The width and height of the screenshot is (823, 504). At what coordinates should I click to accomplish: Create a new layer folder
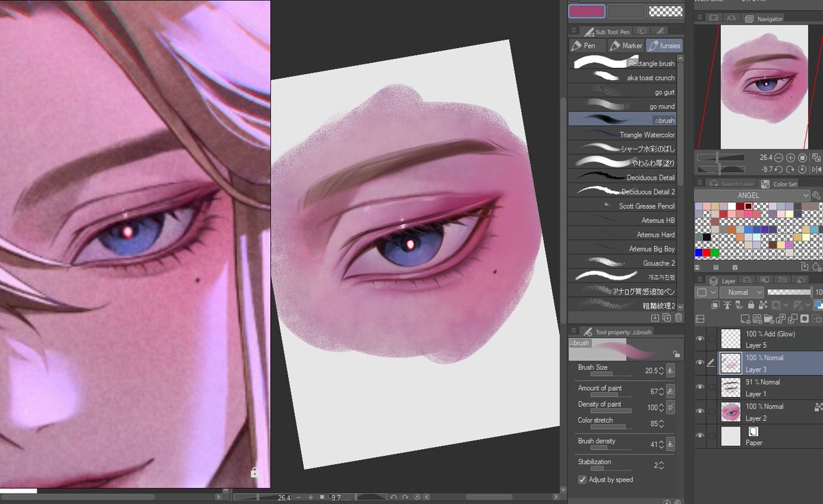click(769, 319)
